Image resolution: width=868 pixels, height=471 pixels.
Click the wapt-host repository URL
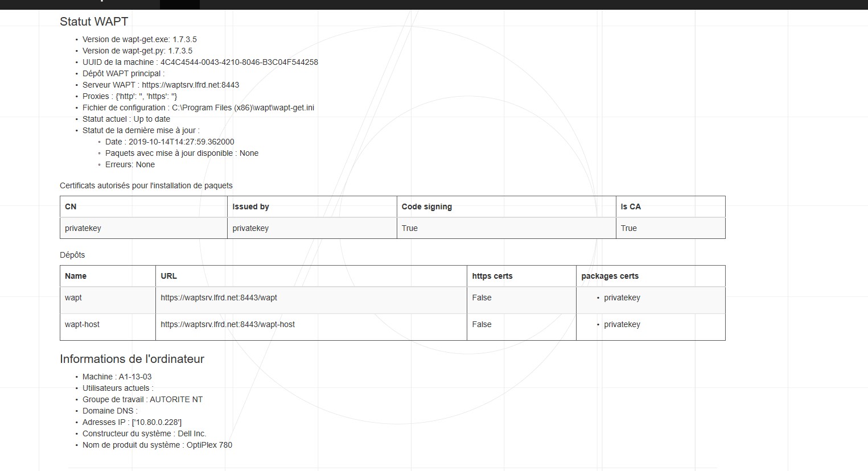pos(228,324)
